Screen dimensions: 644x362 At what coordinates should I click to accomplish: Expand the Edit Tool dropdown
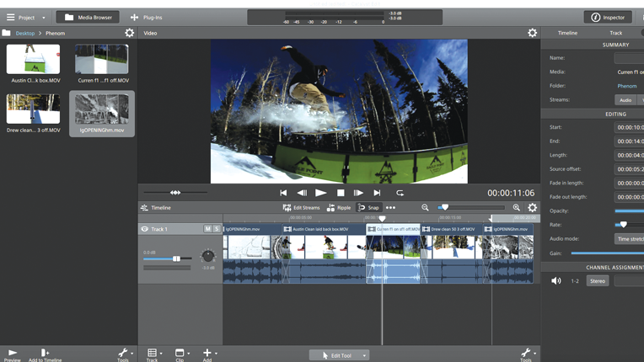click(x=365, y=355)
